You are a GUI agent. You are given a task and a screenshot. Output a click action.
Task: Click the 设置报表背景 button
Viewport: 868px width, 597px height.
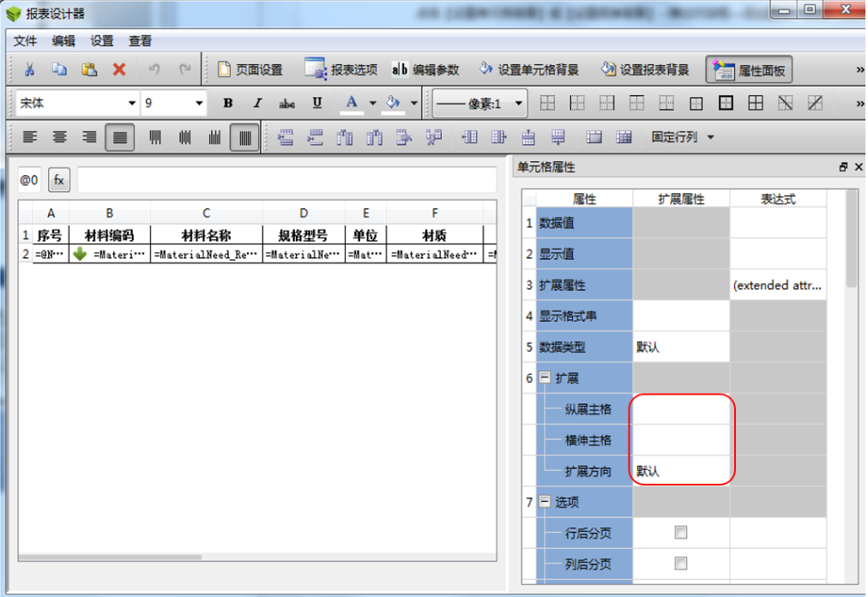645,69
